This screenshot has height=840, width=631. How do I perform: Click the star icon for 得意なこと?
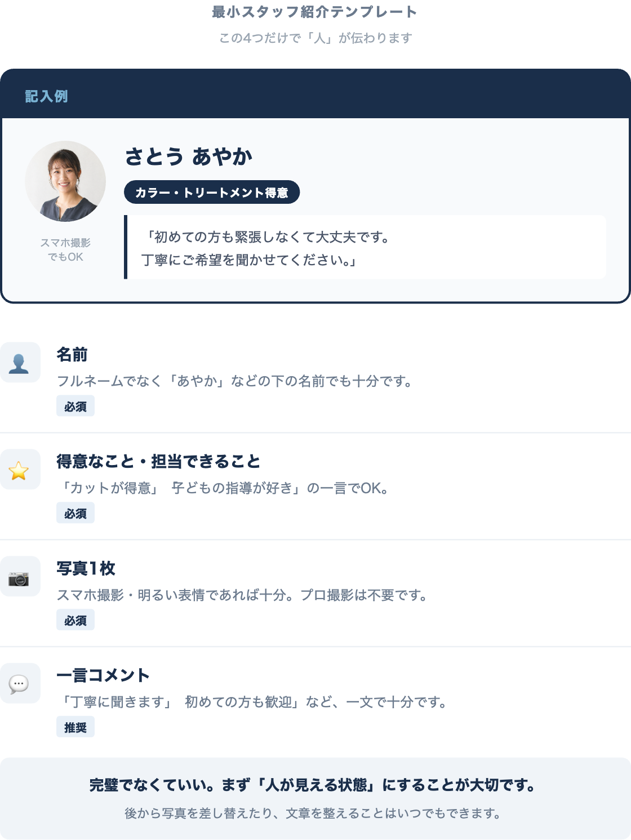pyautogui.click(x=20, y=470)
